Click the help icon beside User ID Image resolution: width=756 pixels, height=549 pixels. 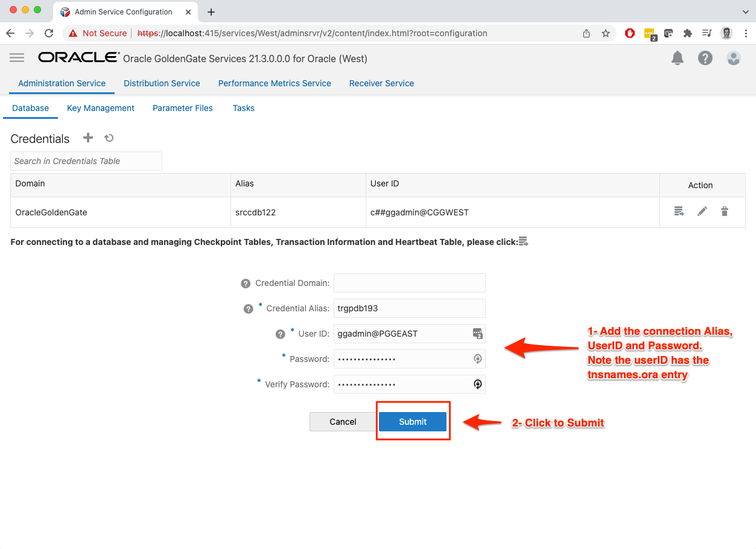(280, 334)
